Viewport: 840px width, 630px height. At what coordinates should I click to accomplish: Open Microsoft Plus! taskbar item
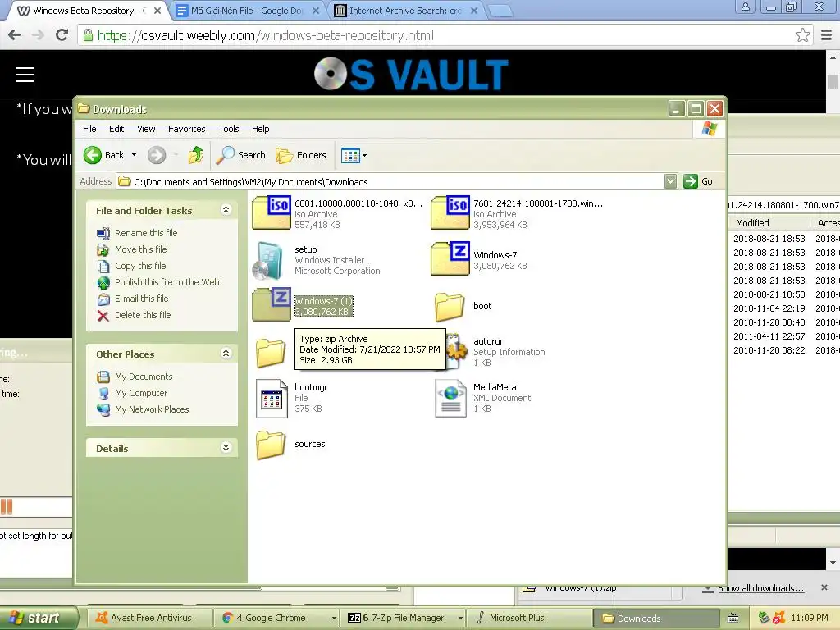pos(529,619)
